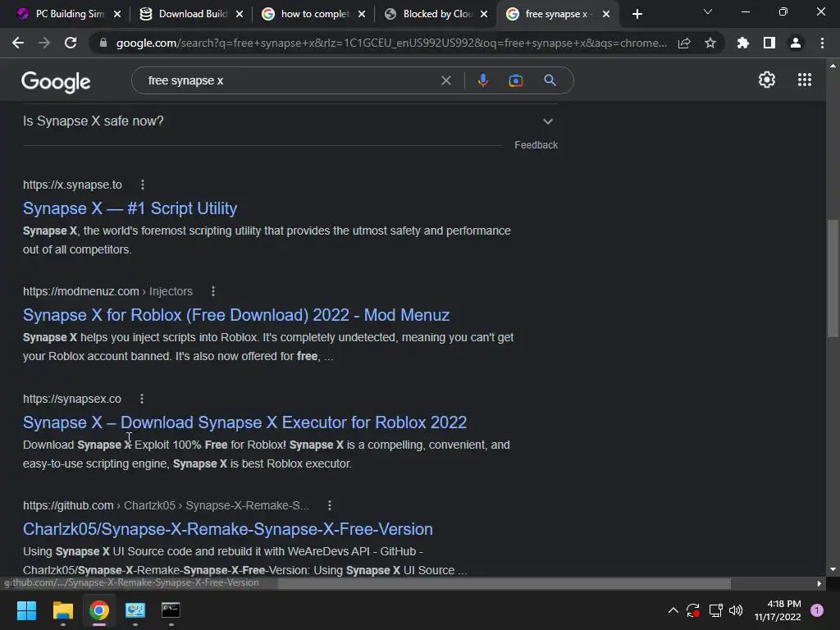Viewport: 840px width, 630px height.
Task: Open the clock and date 4:18 PM
Action: (x=778, y=610)
